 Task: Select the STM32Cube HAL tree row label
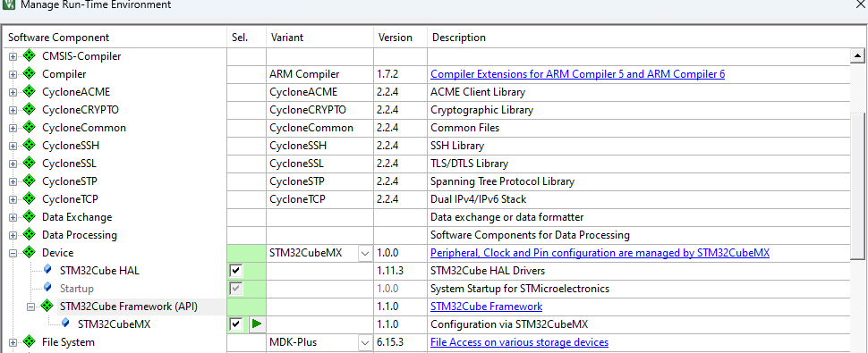(x=99, y=271)
